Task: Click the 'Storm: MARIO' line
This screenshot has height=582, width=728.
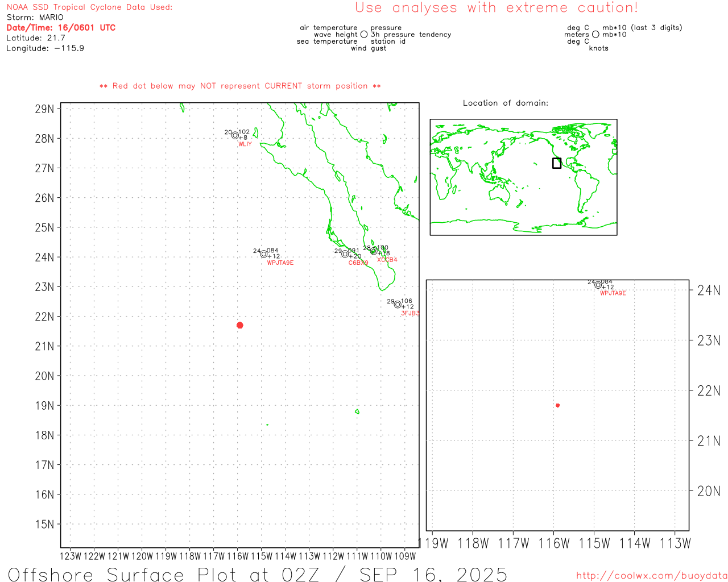Action: [x=35, y=18]
